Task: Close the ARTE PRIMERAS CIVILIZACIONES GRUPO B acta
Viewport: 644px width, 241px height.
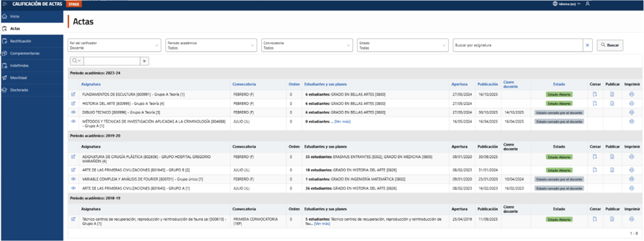Action: 595,170
